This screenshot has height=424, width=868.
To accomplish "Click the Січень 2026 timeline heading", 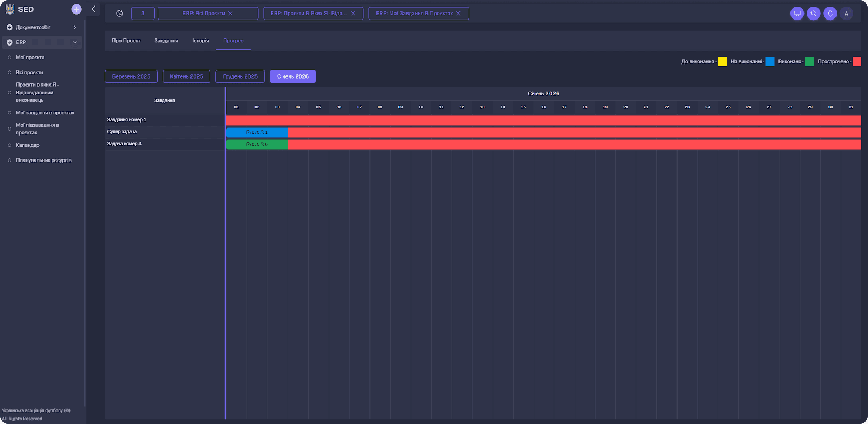I will (544, 94).
